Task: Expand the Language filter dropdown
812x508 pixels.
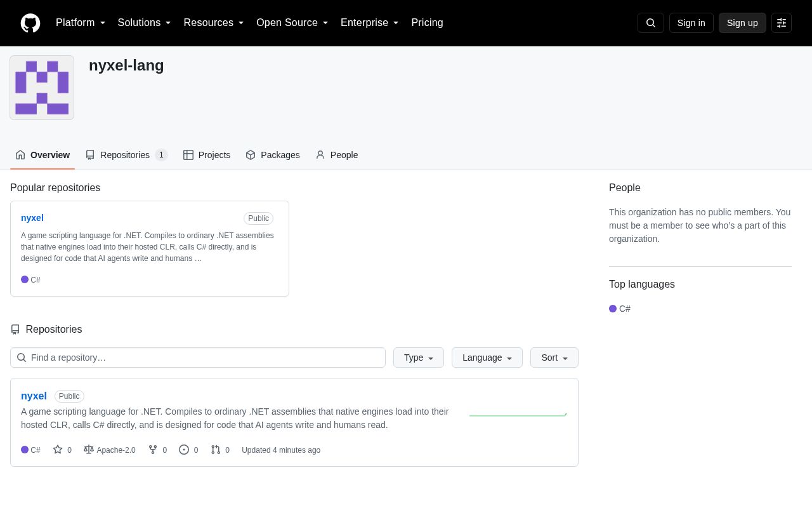Action: 487,358
